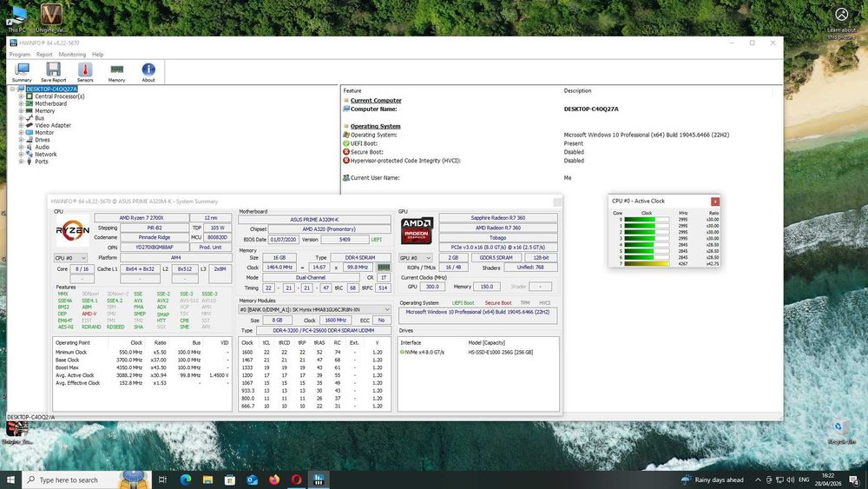Screen dimensions: 868x489
Task: Launch Firefox from the taskbar
Action: [x=274, y=479]
